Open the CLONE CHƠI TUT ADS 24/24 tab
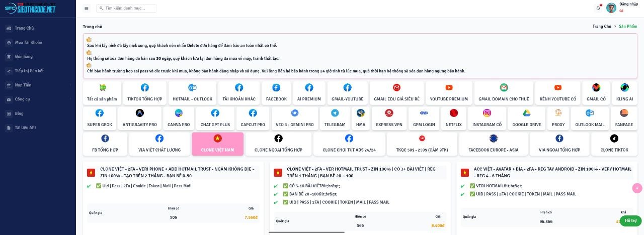 (349, 144)
